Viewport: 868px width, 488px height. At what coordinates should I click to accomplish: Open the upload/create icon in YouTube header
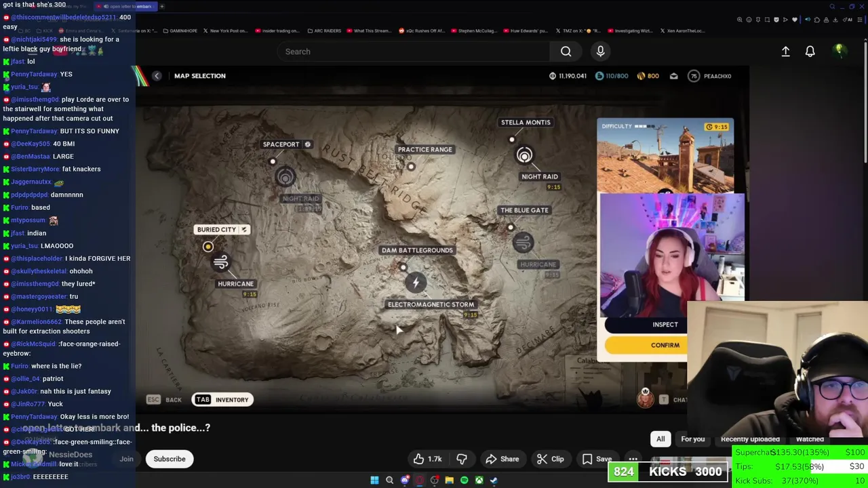coord(785,52)
